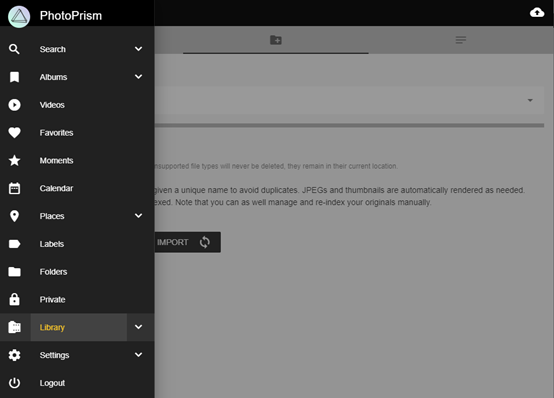Screen dimensions: 554x398
Task: Open the upload cloud icon
Action: pos(537,13)
